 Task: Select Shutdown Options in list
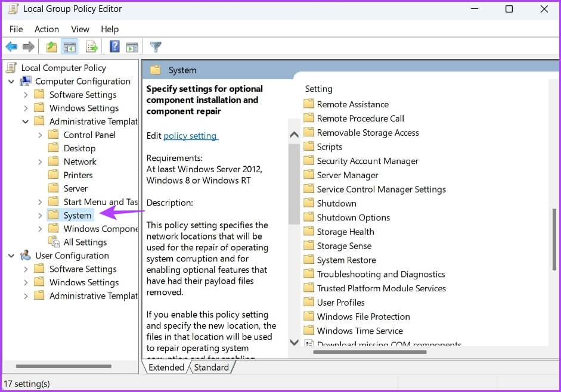354,217
